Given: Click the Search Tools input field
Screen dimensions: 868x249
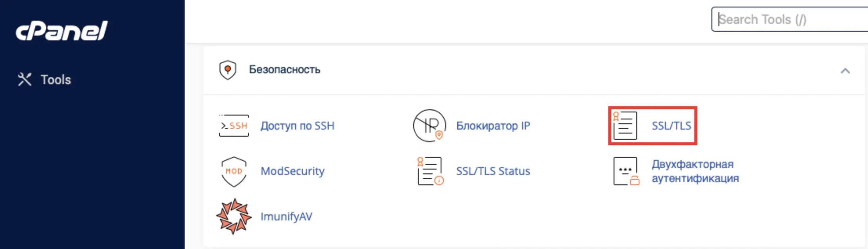Looking at the screenshot, I should point(790,19).
